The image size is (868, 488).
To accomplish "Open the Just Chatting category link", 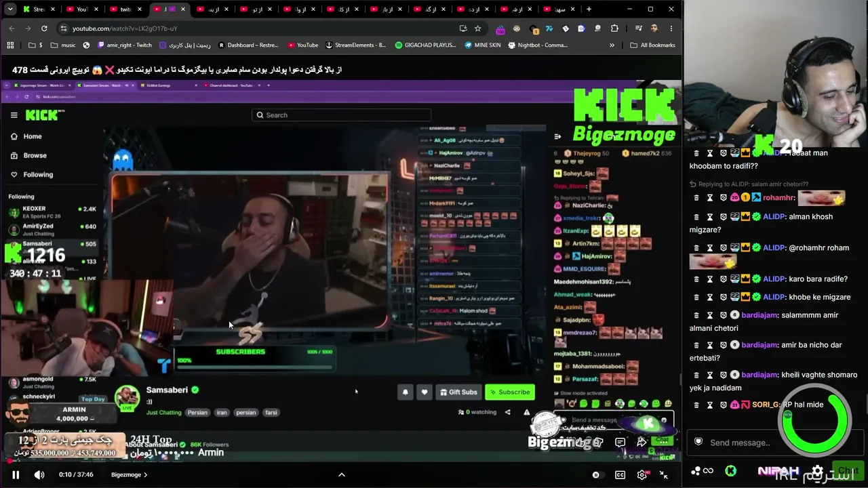I will point(163,412).
